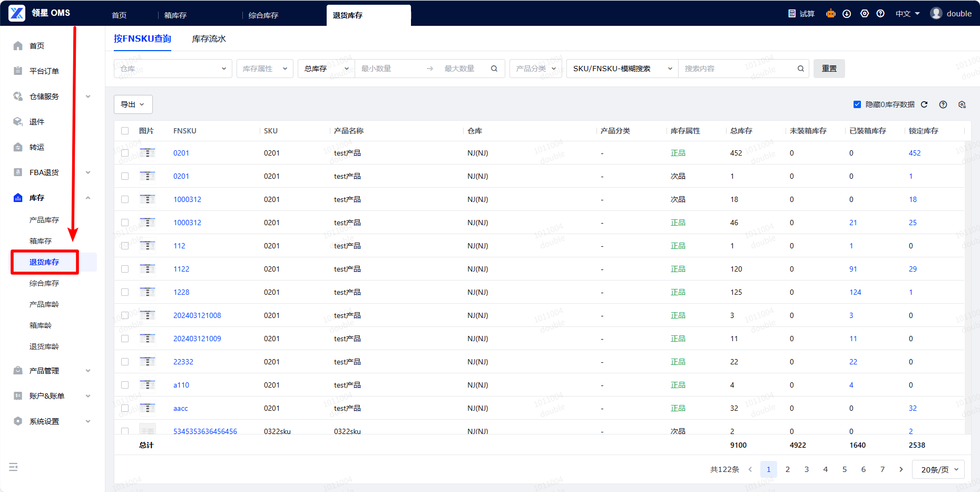Image resolution: width=980 pixels, height=492 pixels.
Task: Open the orange robot assistant icon
Action: pyautogui.click(x=831, y=14)
